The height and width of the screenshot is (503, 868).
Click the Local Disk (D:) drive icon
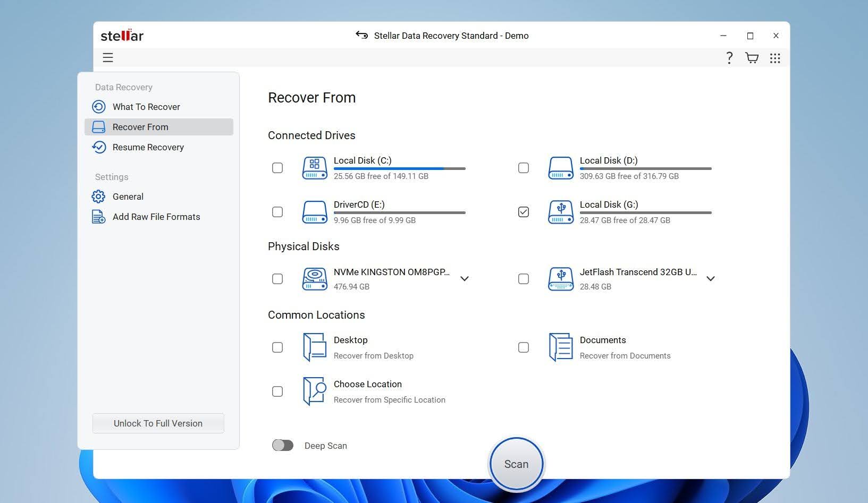click(x=561, y=168)
